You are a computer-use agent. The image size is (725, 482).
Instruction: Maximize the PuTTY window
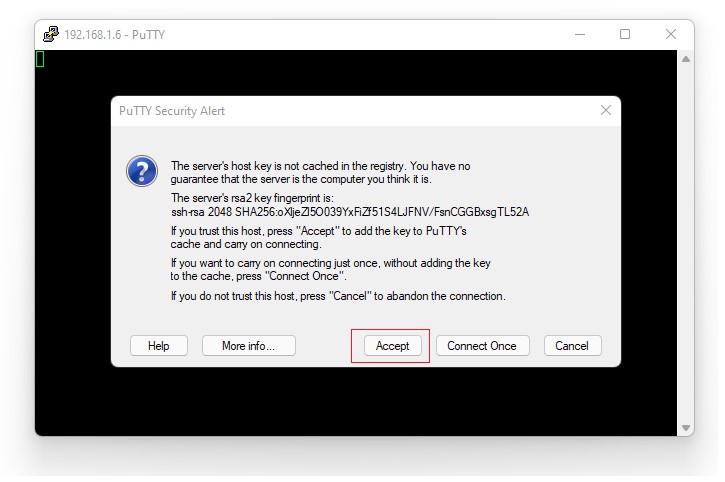coord(625,34)
